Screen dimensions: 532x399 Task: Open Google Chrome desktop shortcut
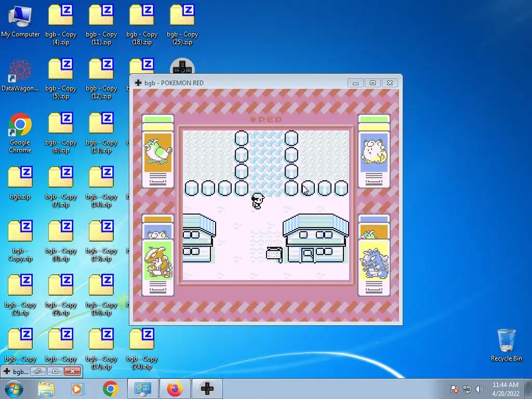tap(20, 132)
